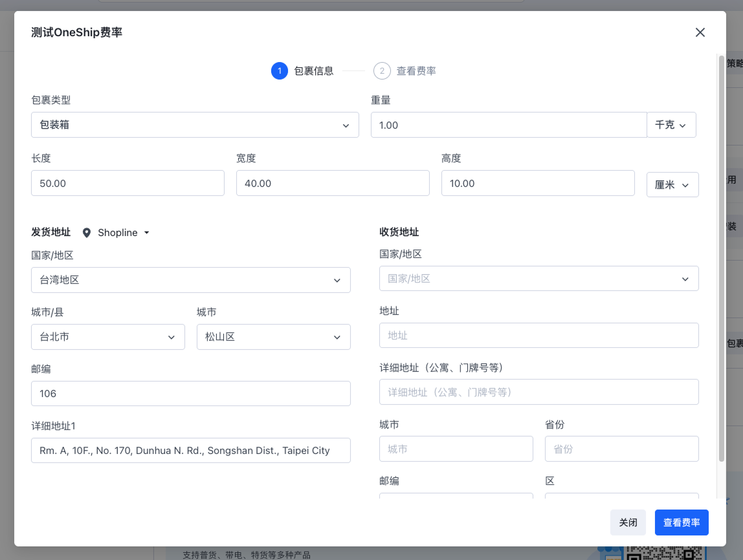The width and height of the screenshot is (743, 560).
Task: Close the OneShip rate test dialog
Action: point(700,32)
